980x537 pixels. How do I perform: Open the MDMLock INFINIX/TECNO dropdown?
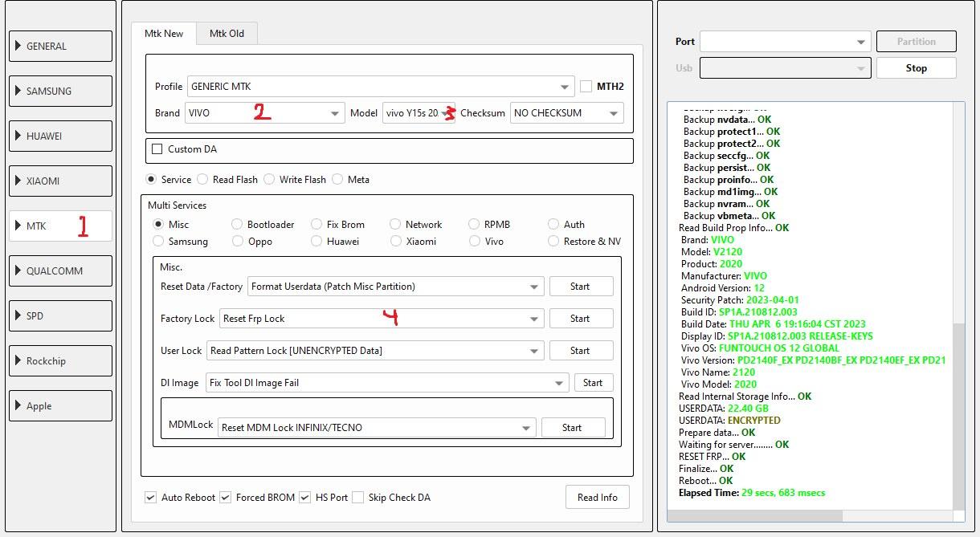pos(377,428)
